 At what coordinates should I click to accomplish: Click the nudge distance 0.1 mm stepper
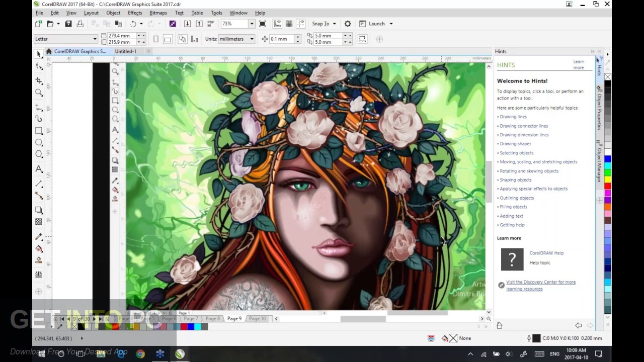298,39
